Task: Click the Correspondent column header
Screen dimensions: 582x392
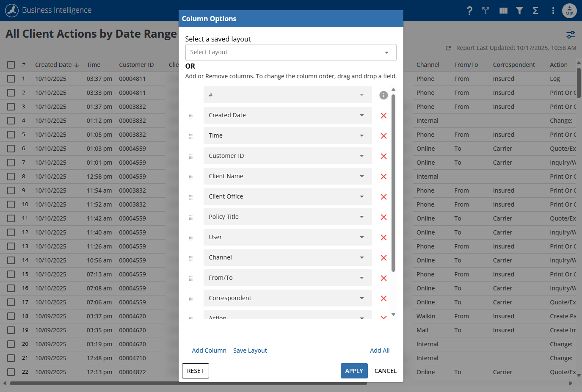Action: (x=514, y=65)
